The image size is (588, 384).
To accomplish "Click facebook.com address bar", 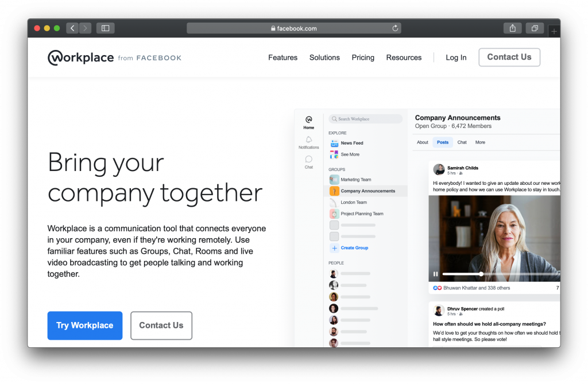I will point(293,28).
